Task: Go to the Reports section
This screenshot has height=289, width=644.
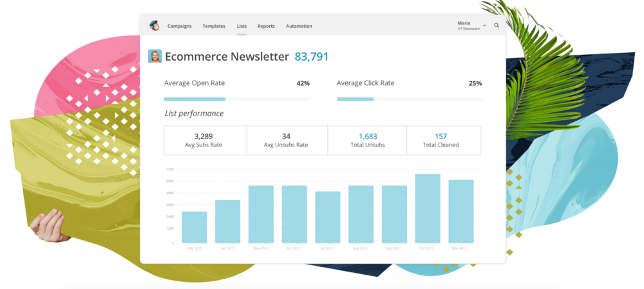Action: [266, 26]
